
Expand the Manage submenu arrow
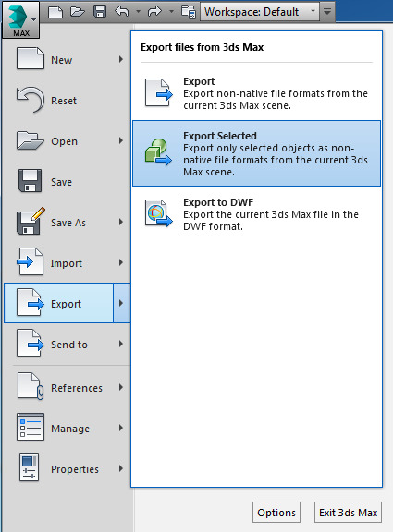click(x=121, y=429)
